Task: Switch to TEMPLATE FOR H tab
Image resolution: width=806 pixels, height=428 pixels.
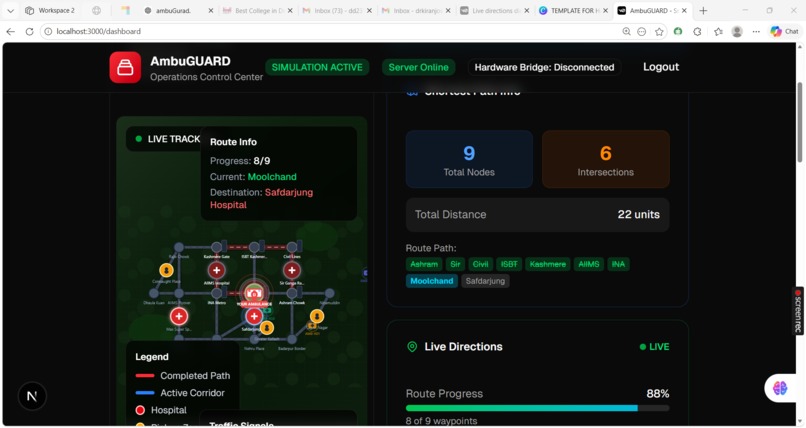Action: coord(571,10)
